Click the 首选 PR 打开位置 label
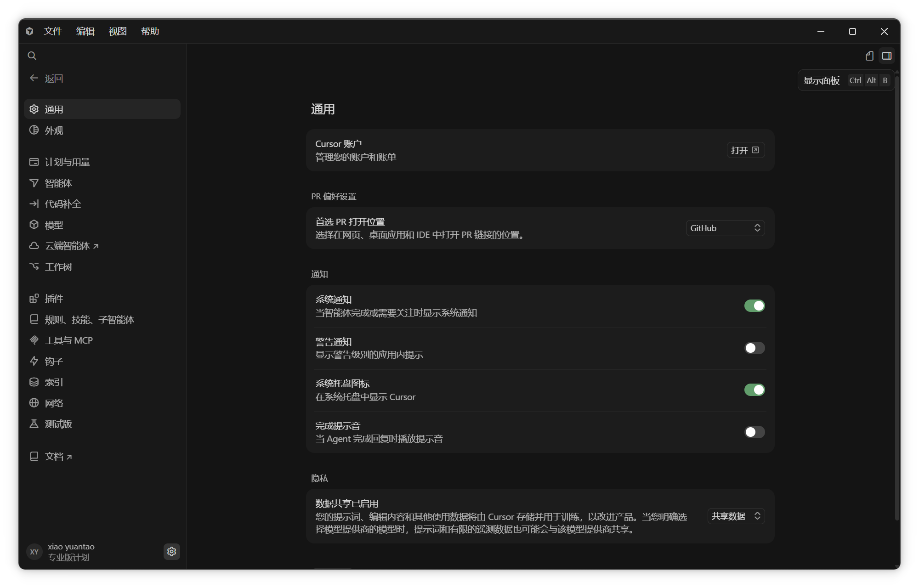The height and width of the screenshot is (588, 919). click(350, 222)
